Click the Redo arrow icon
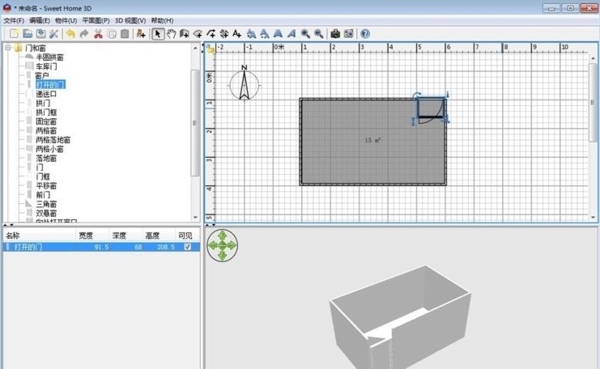This screenshot has height=369, width=600. [84, 34]
